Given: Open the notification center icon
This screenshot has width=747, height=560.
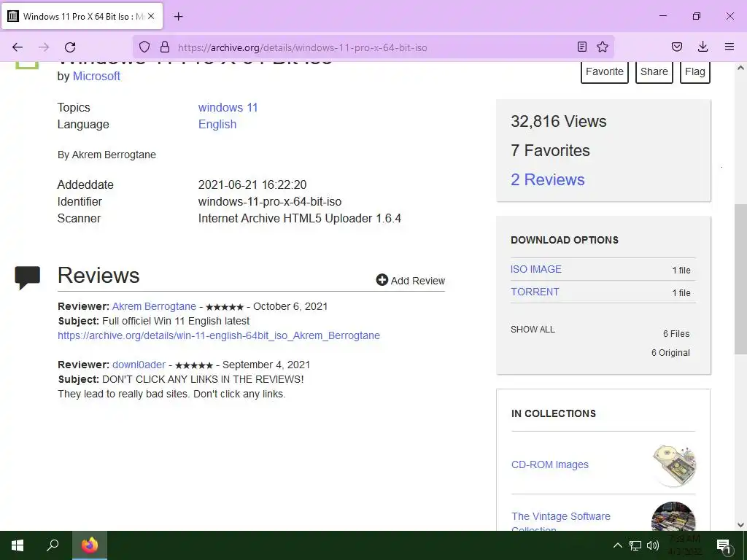Looking at the screenshot, I should pyautogui.click(x=724, y=546).
